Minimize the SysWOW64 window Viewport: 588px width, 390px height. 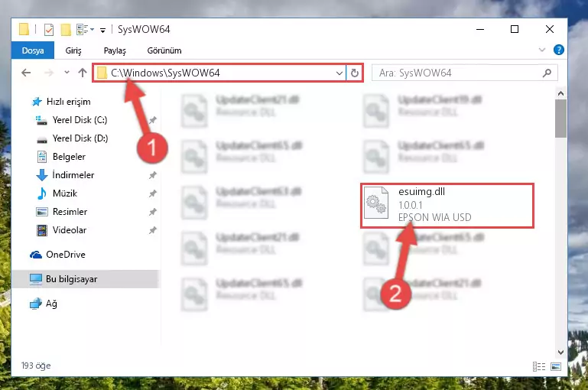(480, 29)
